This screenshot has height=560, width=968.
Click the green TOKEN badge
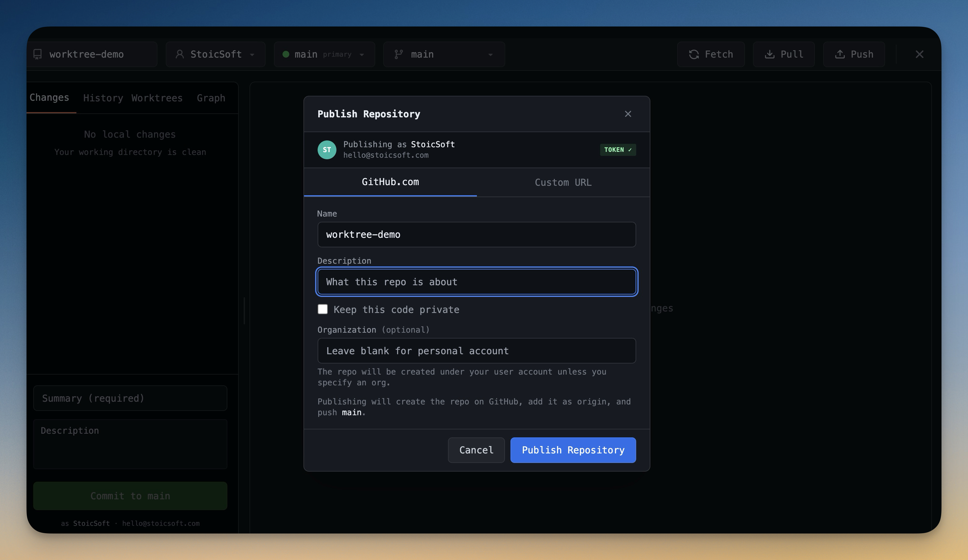(x=618, y=150)
